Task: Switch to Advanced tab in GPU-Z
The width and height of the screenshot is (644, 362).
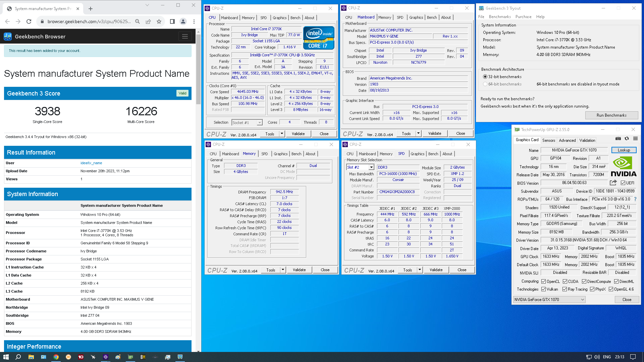Action: tap(567, 140)
